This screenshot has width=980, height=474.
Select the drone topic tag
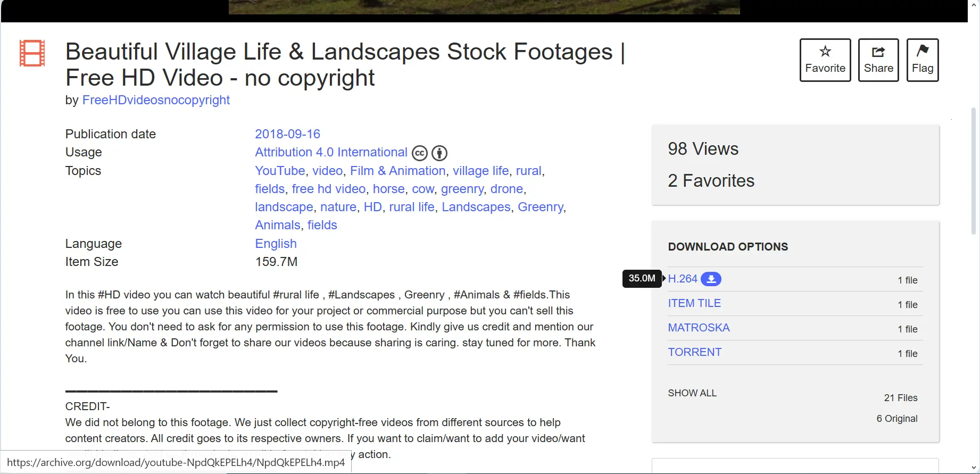coord(506,189)
